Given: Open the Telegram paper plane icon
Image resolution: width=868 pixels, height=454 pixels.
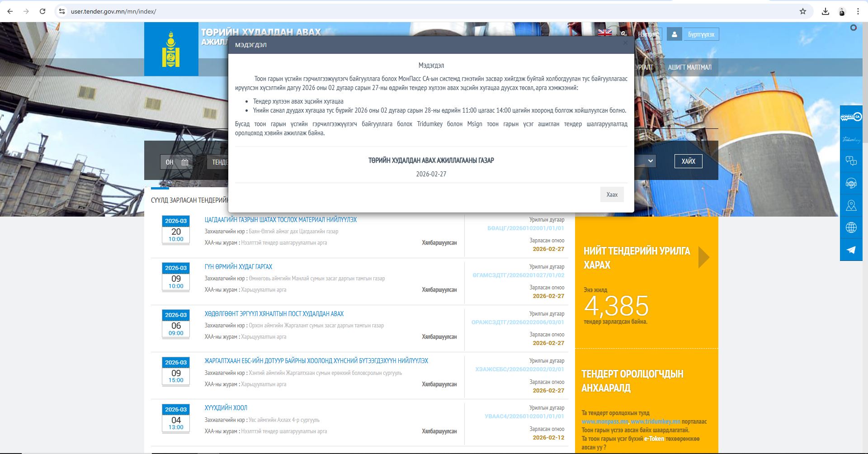Looking at the screenshot, I should (x=851, y=250).
